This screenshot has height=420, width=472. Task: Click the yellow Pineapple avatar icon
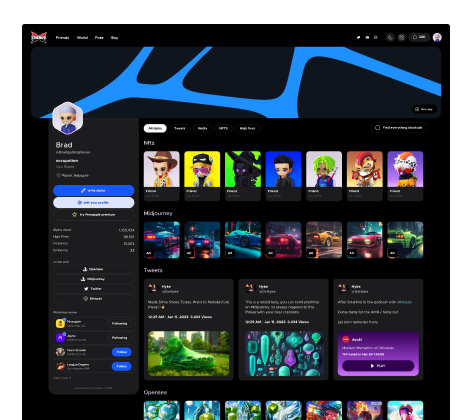pos(60,323)
